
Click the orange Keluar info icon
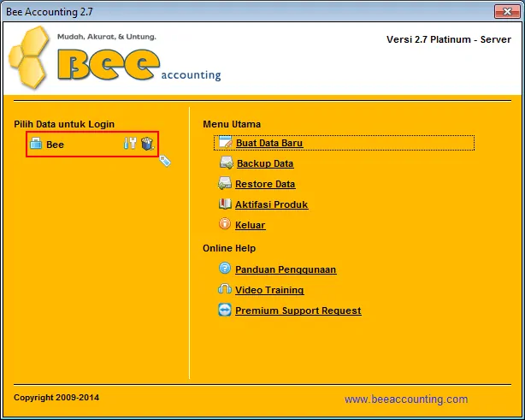225,224
